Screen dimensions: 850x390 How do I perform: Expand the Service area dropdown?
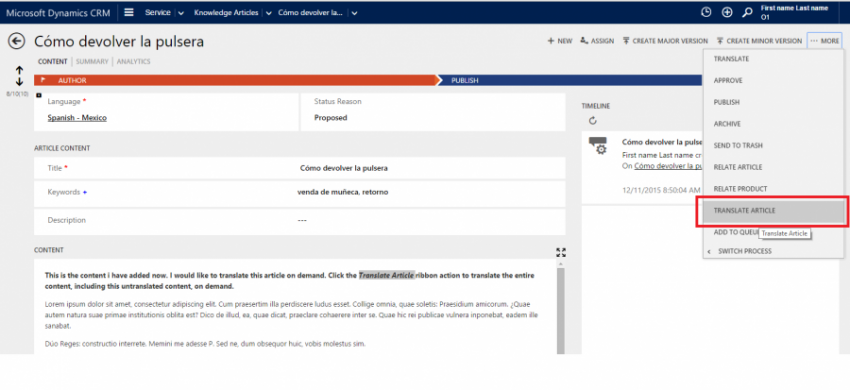pyautogui.click(x=181, y=13)
